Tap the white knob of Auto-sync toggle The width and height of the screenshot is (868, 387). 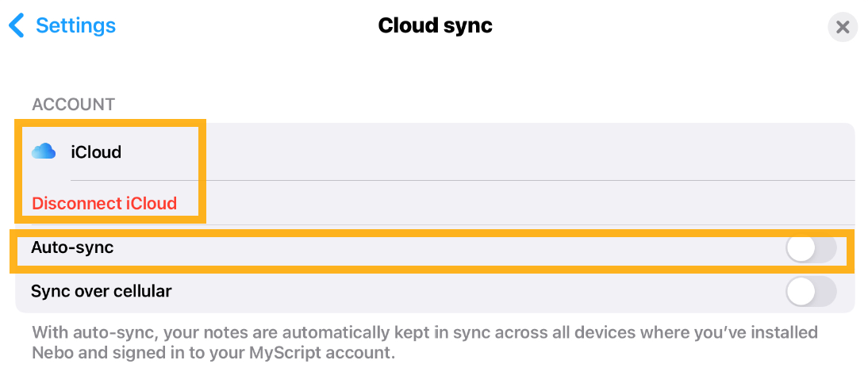tap(801, 249)
